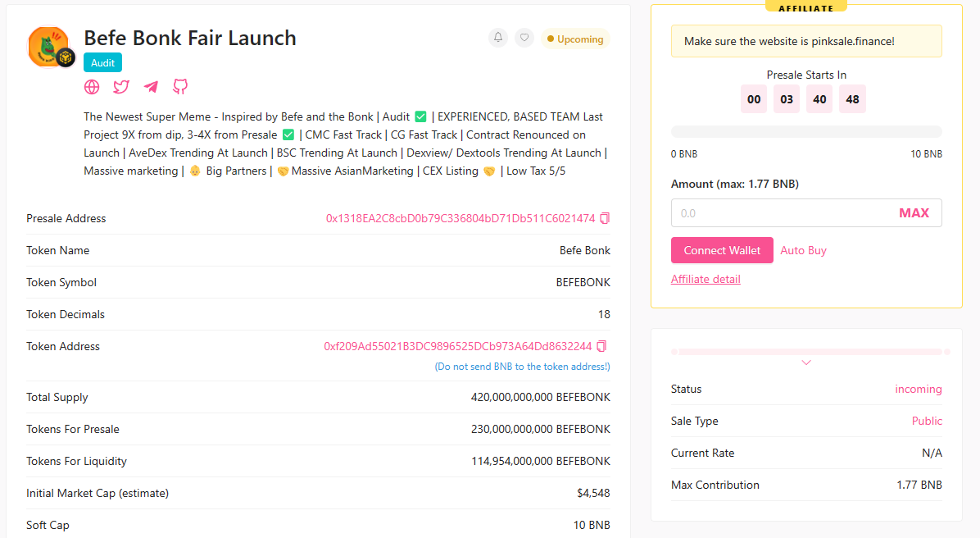The image size is (980, 538).
Task: Open the presale address 0x1318EA2C8cbD0b79 link
Action: pos(459,218)
